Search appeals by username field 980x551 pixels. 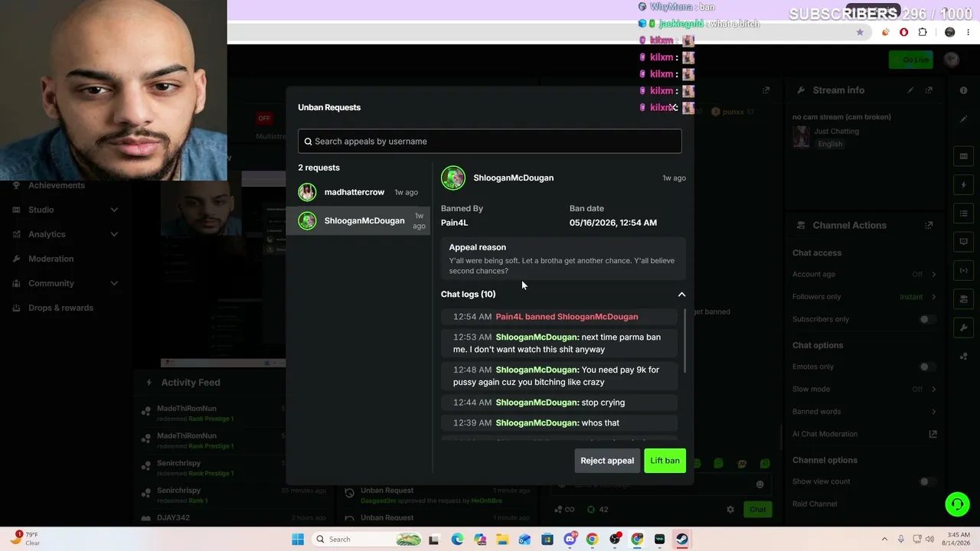[489, 141]
